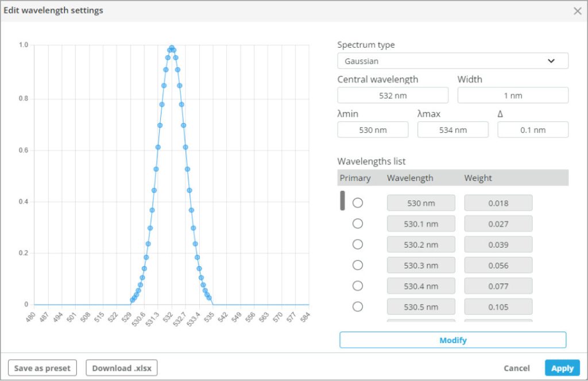
Task: Set 530.4 nm as primary wavelength
Action: coord(358,286)
